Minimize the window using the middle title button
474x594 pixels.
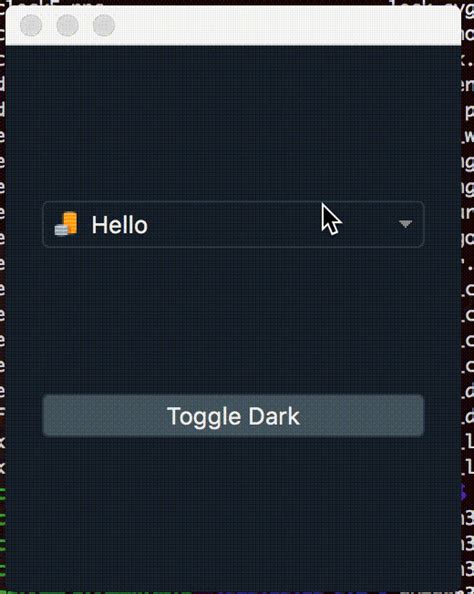(67, 25)
